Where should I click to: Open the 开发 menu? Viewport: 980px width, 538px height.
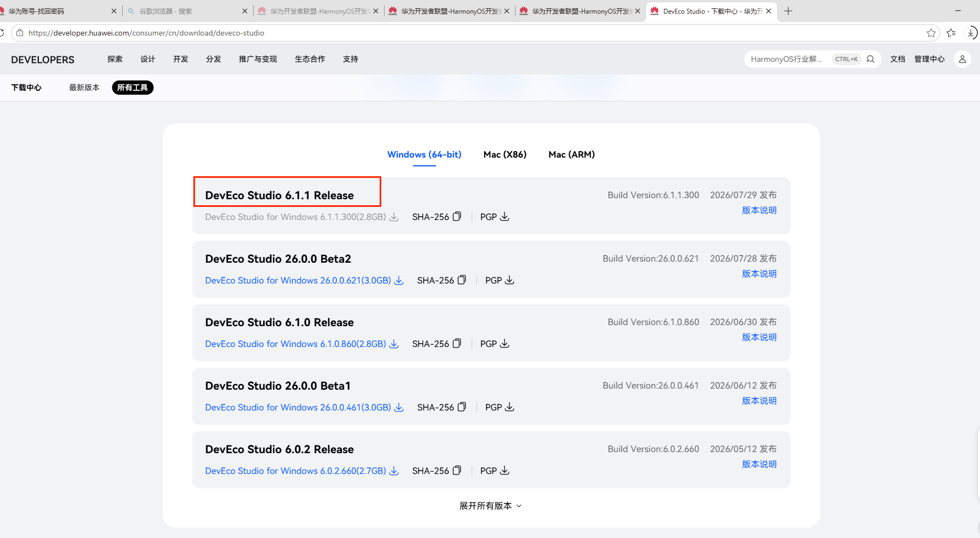click(x=181, y=59)
